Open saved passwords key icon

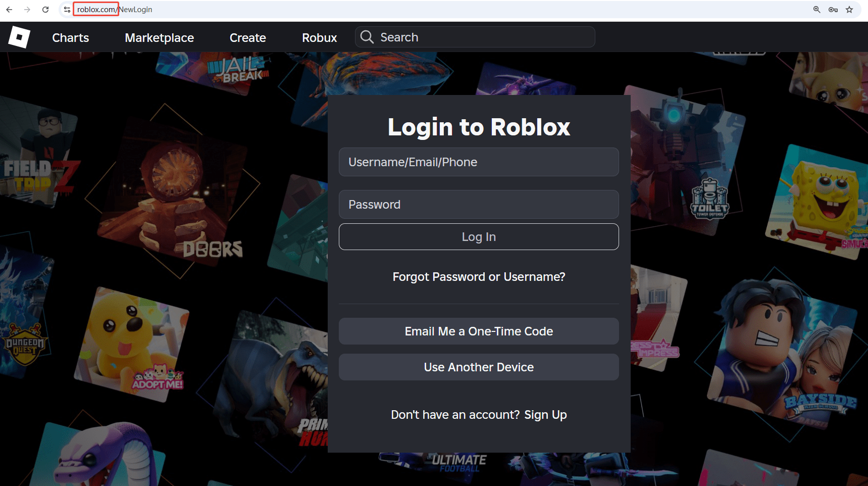point(833,10)
